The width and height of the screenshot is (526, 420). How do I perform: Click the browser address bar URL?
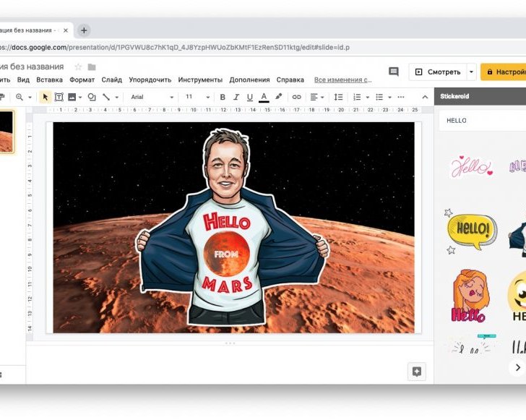[x=174, y=47]
